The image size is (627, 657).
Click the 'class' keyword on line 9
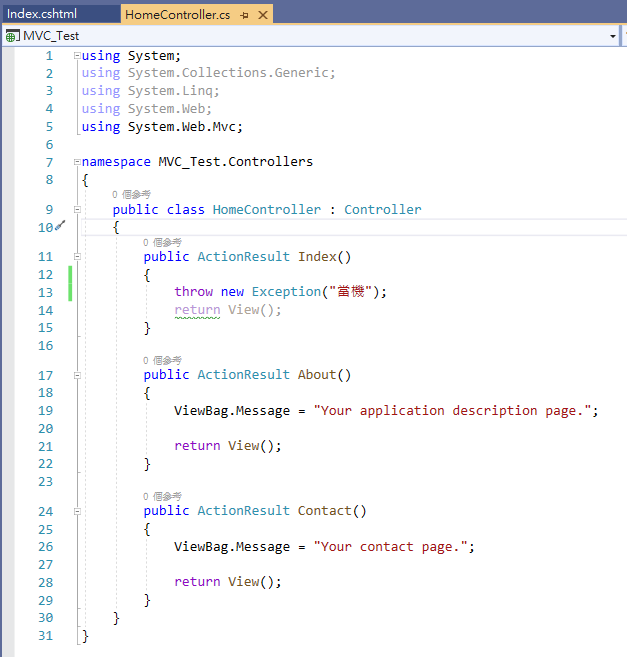click(185, 210)
